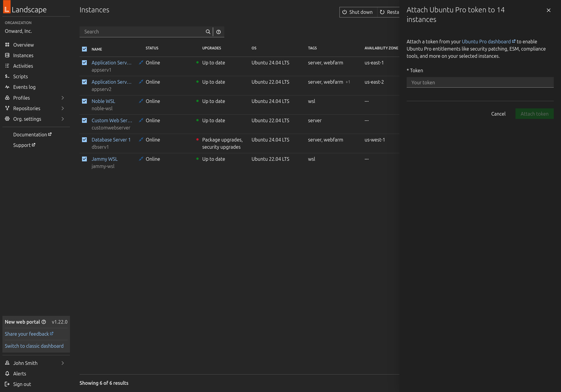Toggle the select-all checkbox in table header
Viewport: 561px width, 392px height.
click(84, 49)
